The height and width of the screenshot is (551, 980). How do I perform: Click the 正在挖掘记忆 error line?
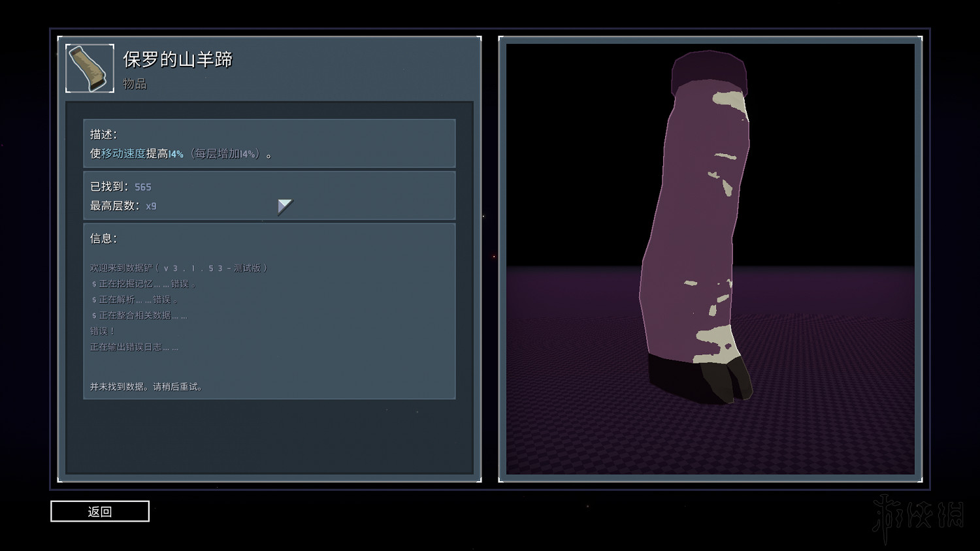144,284
